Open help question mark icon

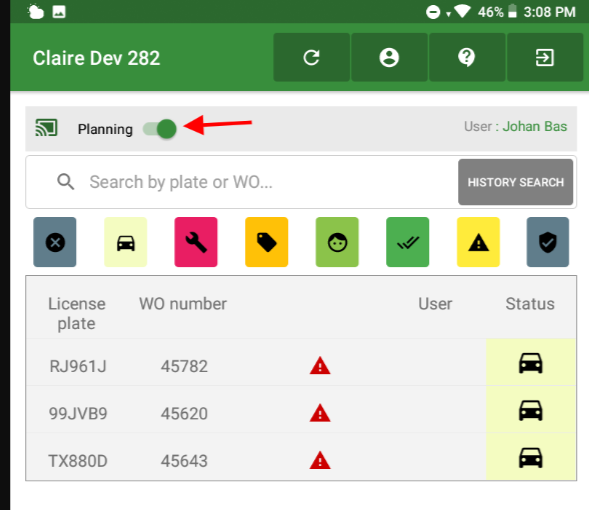click(467, 57)
